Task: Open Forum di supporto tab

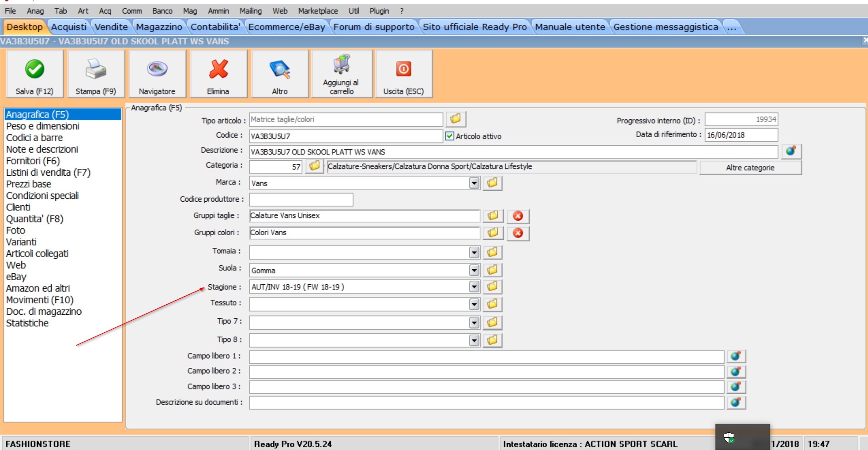Action: click(374, 27)
